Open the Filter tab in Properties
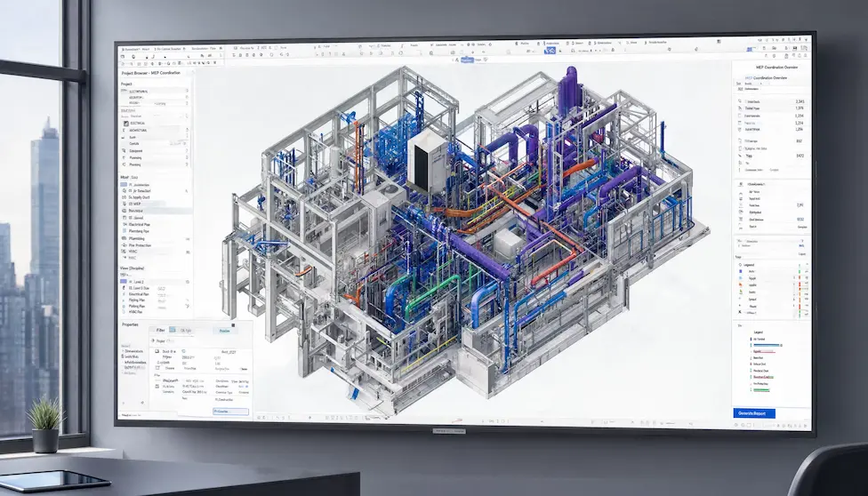The height and width of the screenshot is (496, 868). pyautogui.click(x=161, y=330)
